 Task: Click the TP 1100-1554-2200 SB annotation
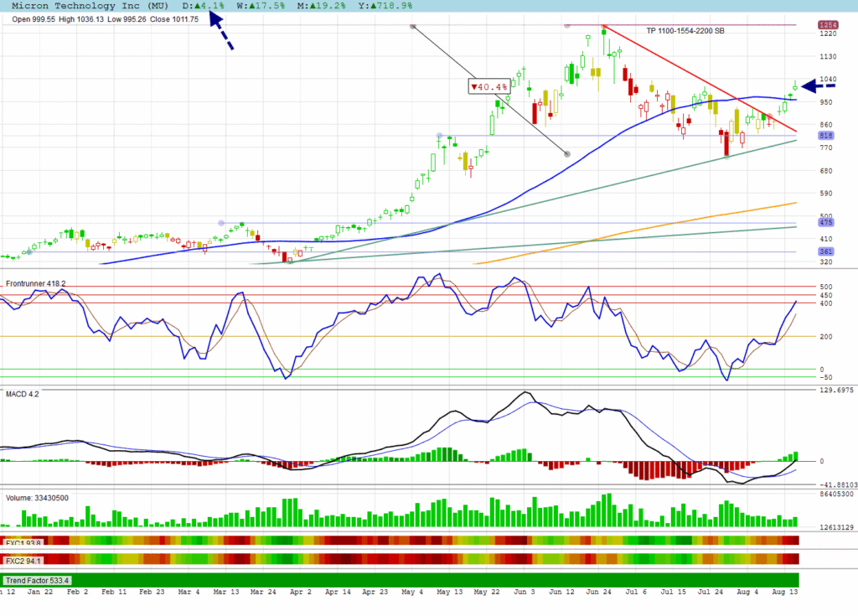[685, 31]
